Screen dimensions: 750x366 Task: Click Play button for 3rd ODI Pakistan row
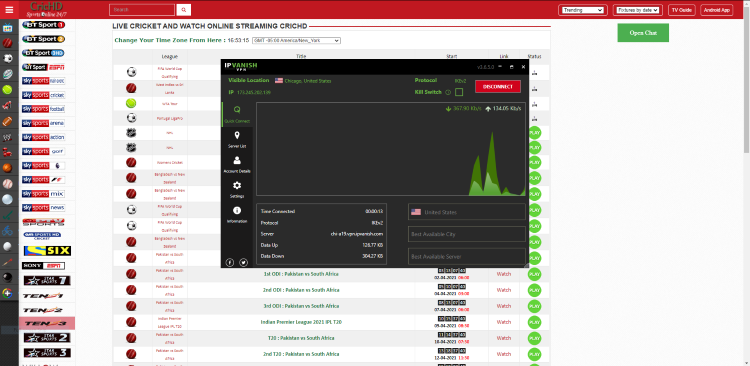tap(534, 306)
